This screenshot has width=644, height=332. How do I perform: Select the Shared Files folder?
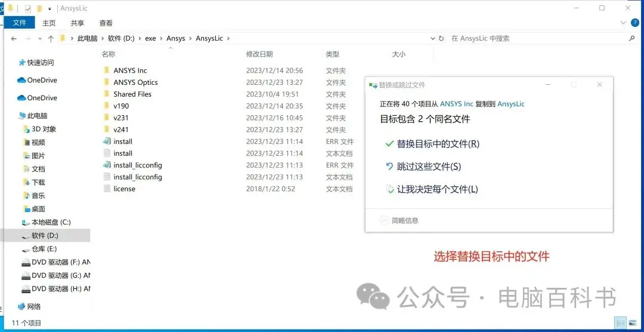132,94
